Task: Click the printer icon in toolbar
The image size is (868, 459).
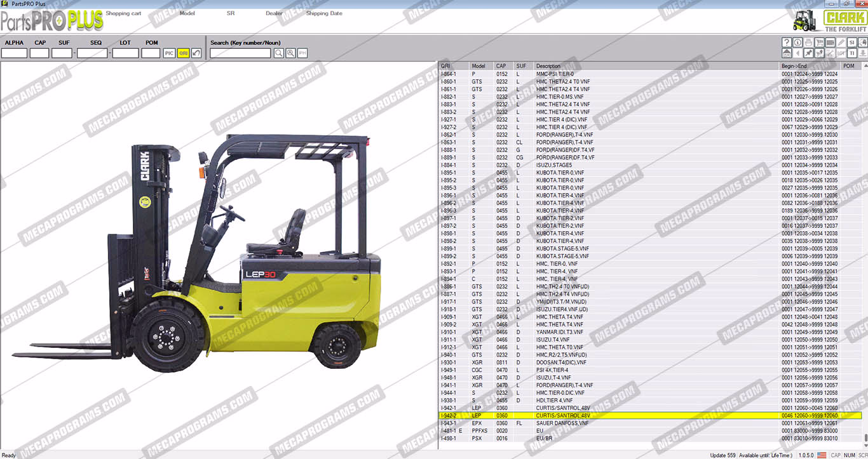Action: coord(808,43)
